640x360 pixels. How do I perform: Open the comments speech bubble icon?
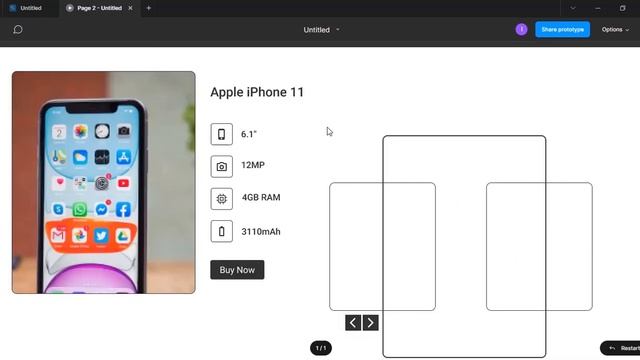pos(18,29)
